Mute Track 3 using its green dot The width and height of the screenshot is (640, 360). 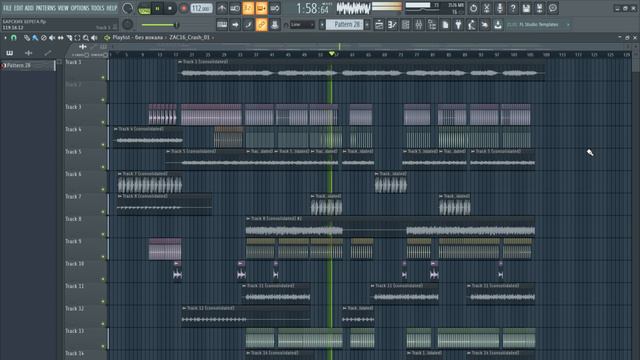coord(103,122)
